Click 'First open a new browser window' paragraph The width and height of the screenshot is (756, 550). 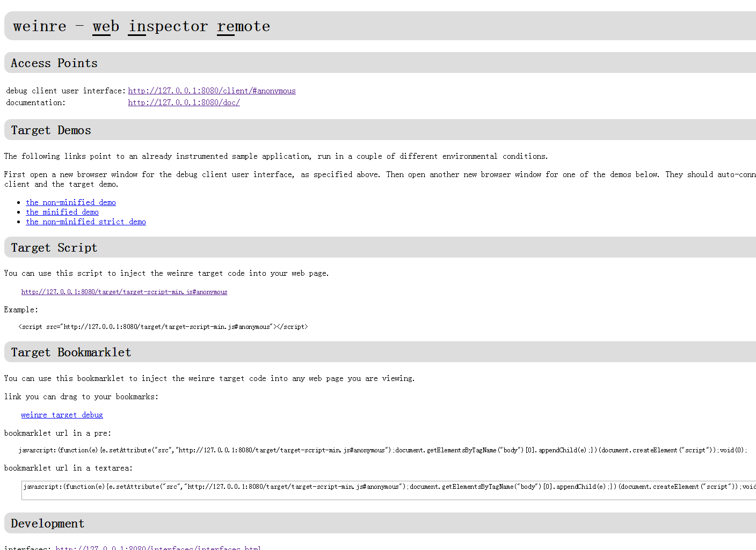(x=380, y=179)
